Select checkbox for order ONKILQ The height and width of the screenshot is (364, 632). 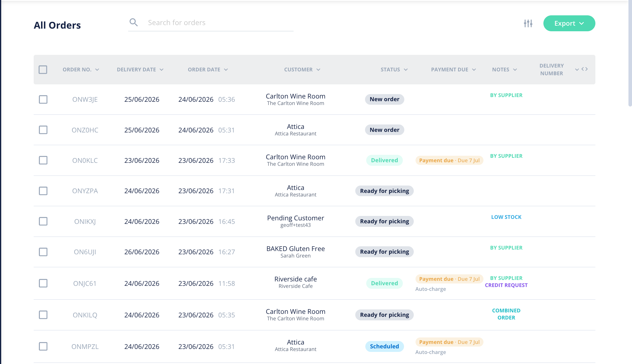pos(43,315)
